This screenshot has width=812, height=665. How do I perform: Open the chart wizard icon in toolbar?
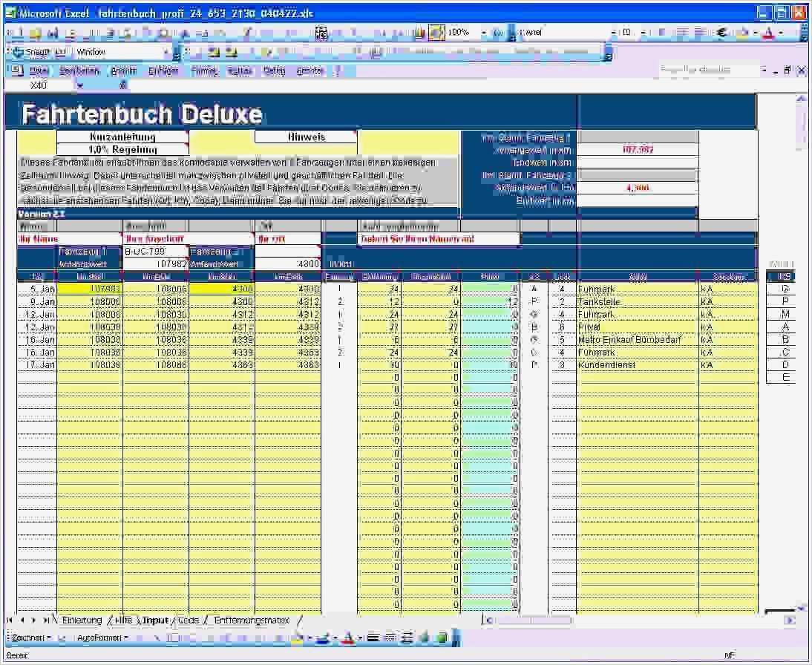[x=420, y=33]
